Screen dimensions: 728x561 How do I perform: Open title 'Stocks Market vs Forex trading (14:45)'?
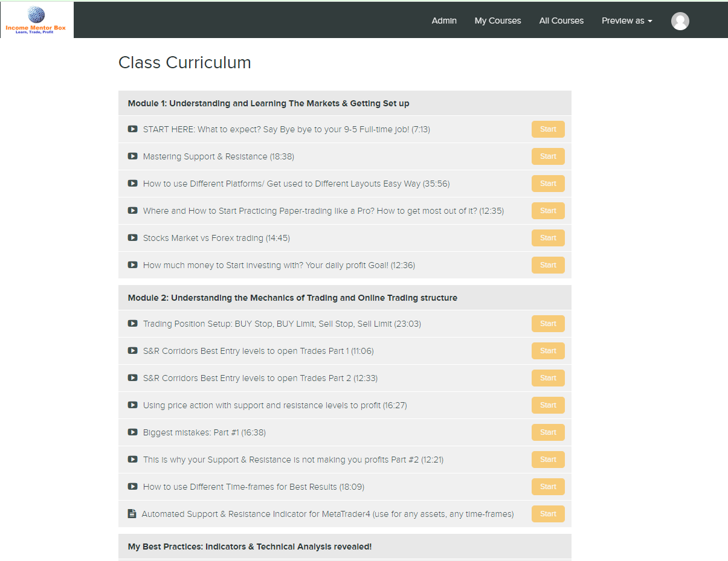click(x=216, y=238)
